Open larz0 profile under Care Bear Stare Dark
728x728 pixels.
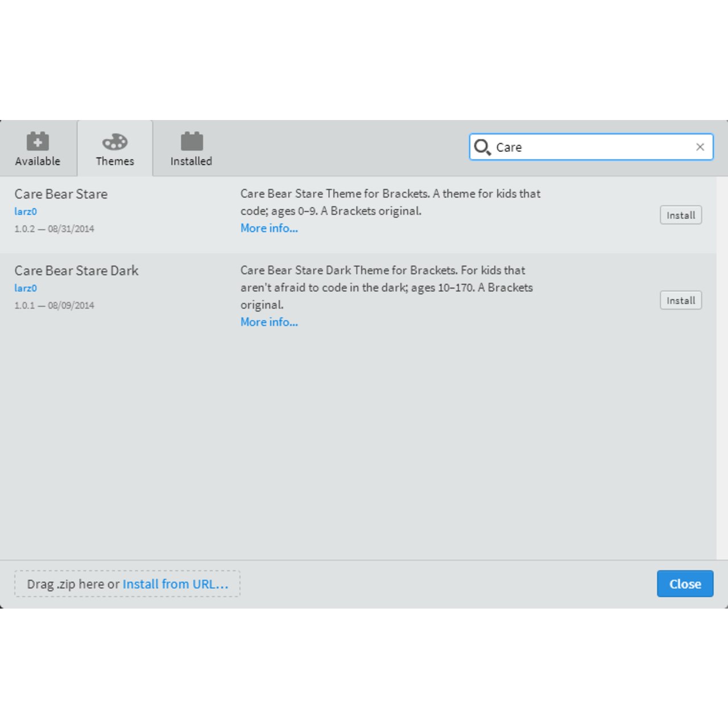point(25,288)
